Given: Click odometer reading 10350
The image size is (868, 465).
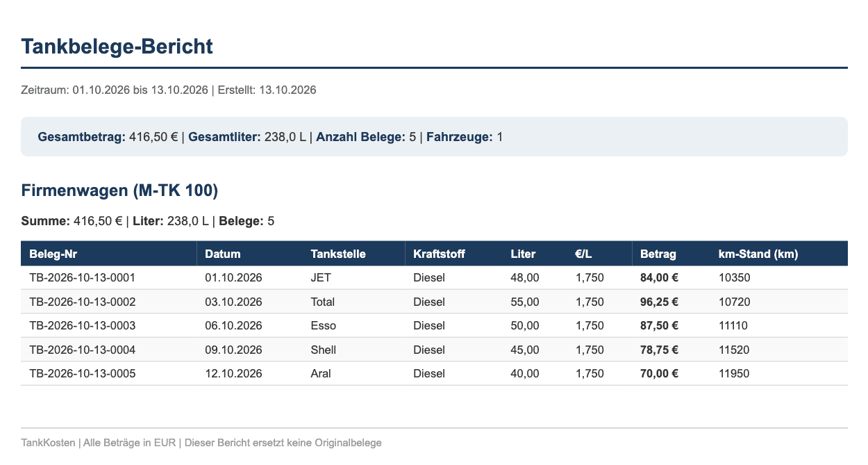Looking at the screenshot, I should click(734, 278).
